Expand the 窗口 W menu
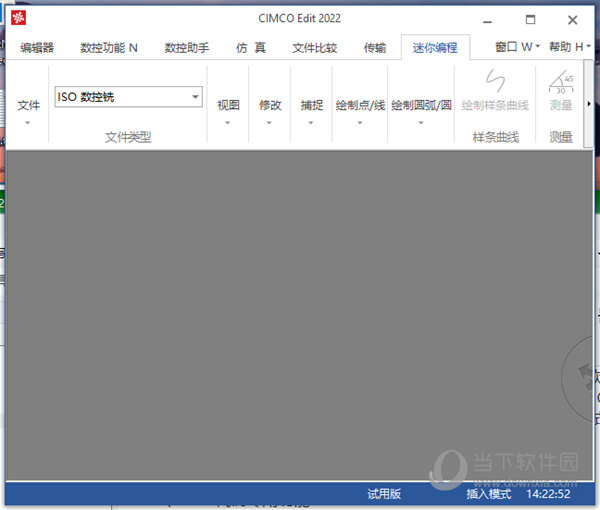Image resolution: width=600 pixels, height=510 pixels. coord(517,47)
